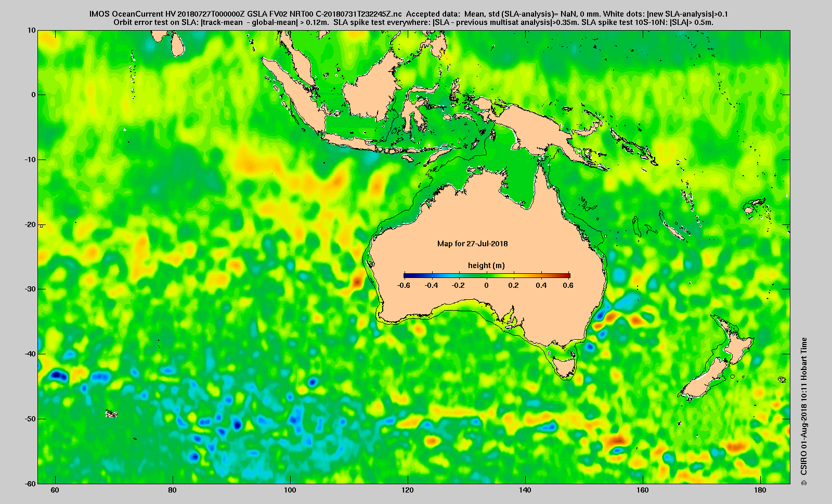The width and height of the screenshot is (832, 504).
Task: Click the 0.6 colorbar tick label
Action: 568,285
